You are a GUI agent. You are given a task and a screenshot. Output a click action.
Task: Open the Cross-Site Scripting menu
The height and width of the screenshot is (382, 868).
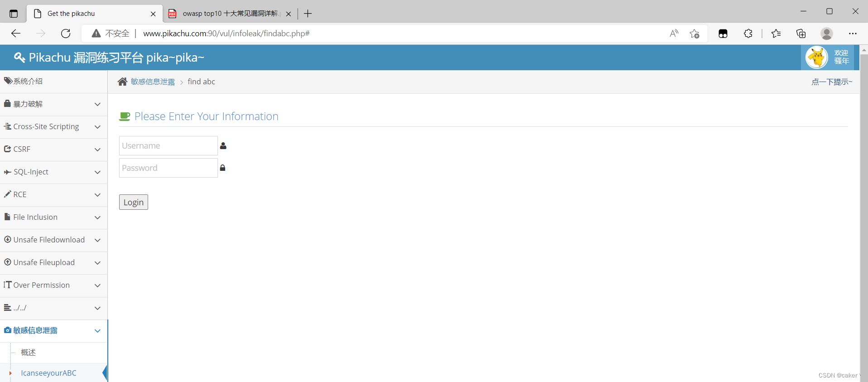click(x=53, y=127)
